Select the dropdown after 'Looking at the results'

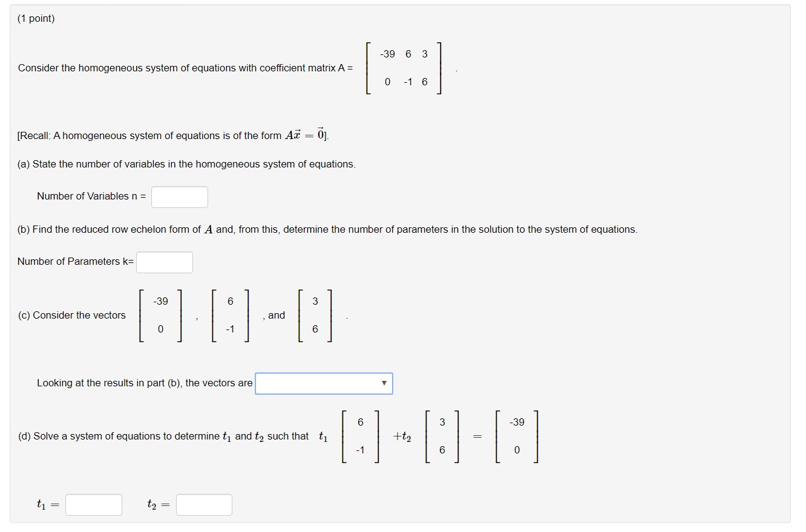pyautogui.click(x=324, y=383)
